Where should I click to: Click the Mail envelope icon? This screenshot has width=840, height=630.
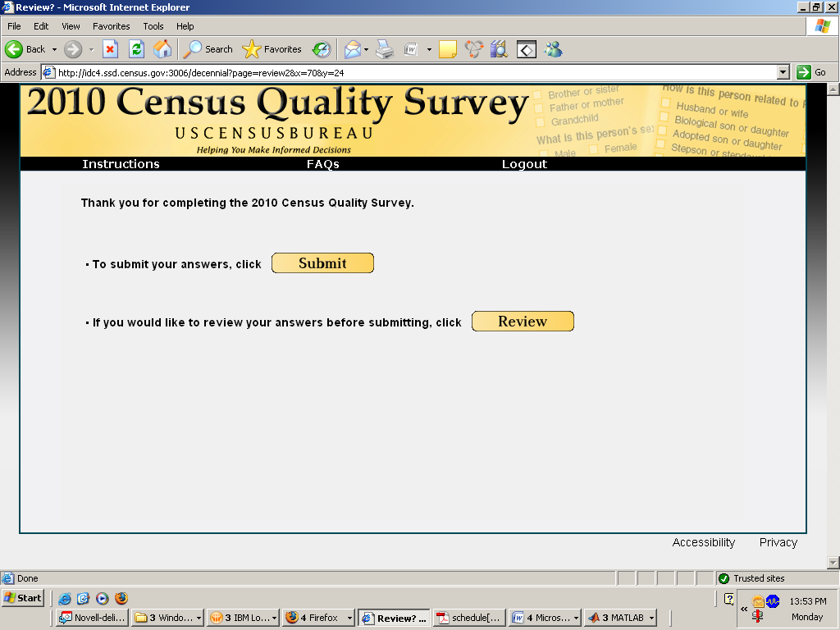point(352,49)
